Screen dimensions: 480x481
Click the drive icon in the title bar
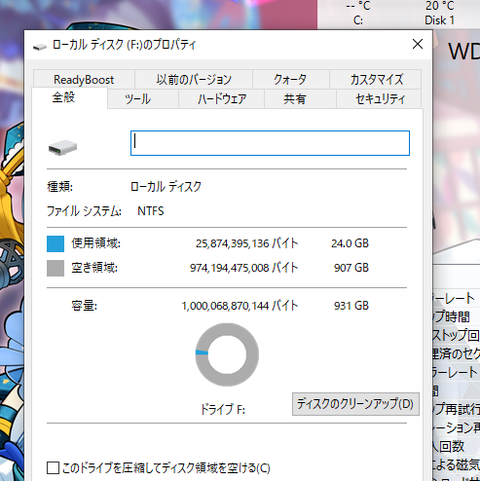point(40,46)
